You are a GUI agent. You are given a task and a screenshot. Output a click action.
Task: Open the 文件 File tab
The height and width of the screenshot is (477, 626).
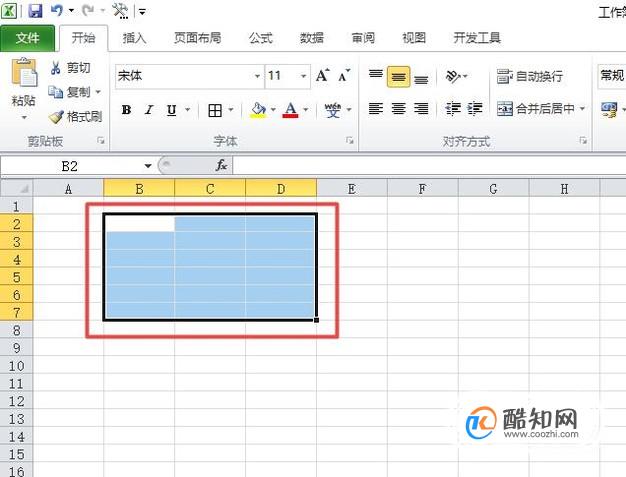click(28, 38)
